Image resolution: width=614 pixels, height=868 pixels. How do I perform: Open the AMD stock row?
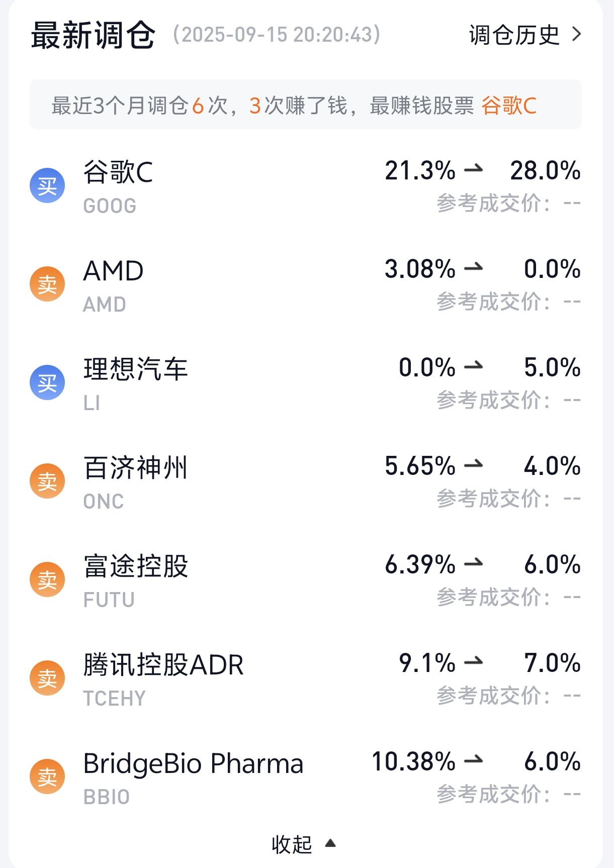[x=114, y=271]
